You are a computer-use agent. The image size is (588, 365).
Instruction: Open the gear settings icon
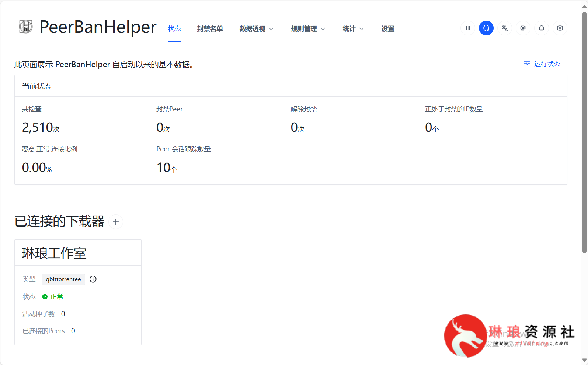(560, 28)
